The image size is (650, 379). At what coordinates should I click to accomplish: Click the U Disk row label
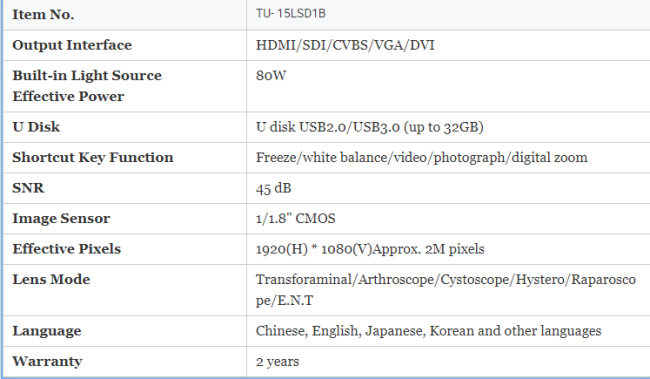click(x=36, y=127)
